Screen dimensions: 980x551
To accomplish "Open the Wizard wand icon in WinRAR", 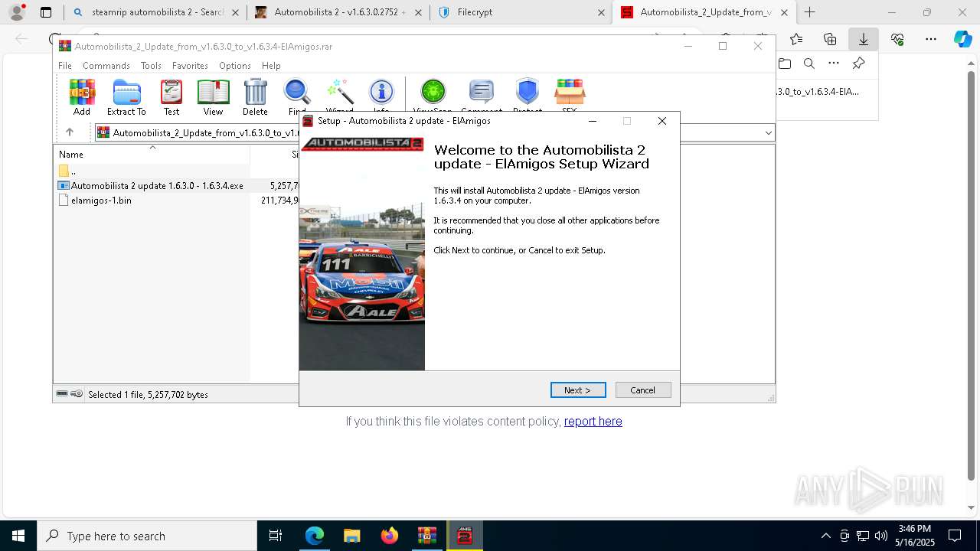I will 339,92.
